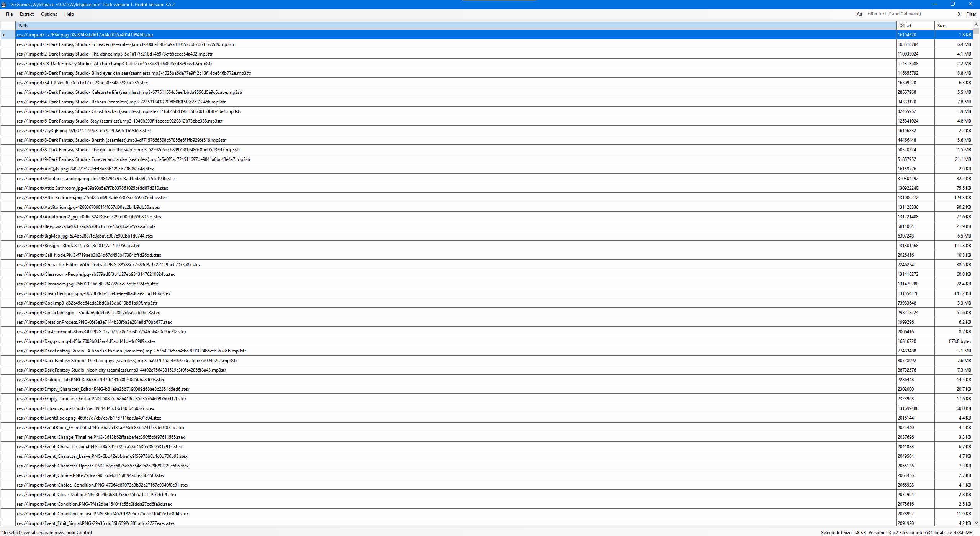Screen dimensions: 980x536
Task: Open the Extract menu
Action: (x=27, y=14)
